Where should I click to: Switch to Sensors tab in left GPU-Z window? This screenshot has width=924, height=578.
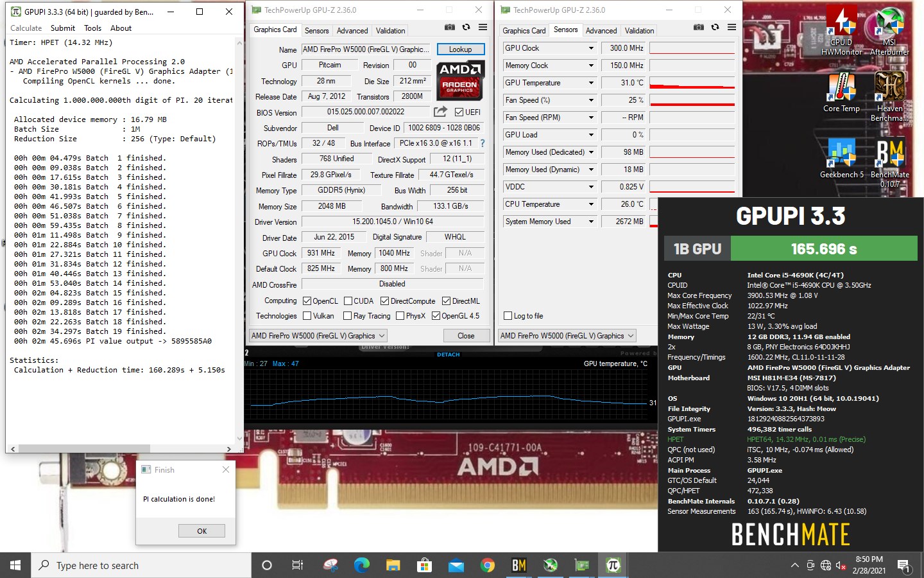coord(316,30)
